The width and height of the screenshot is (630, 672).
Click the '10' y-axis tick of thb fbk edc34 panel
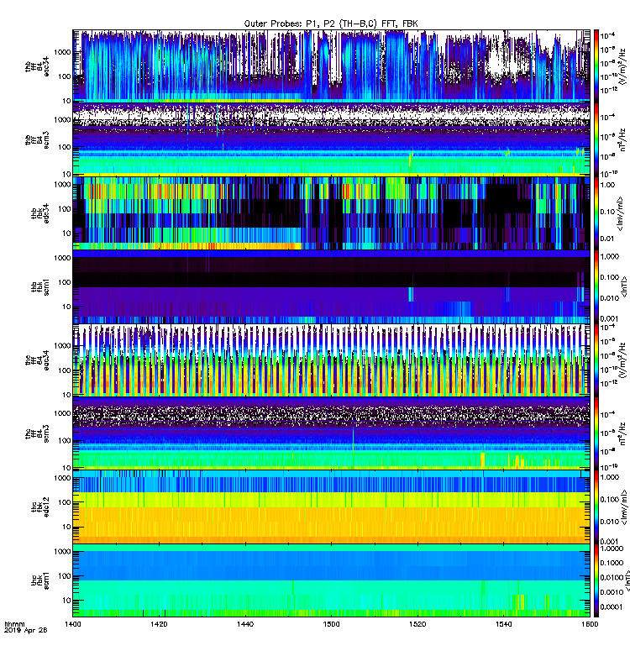[x=66, y=234]
